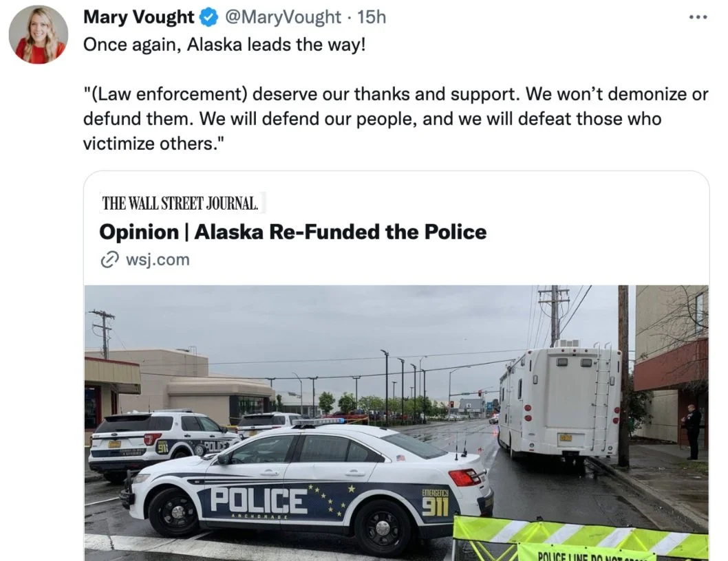
Task: Click the chain link icon beside wsj.com
Action: [x=109, y=260]
